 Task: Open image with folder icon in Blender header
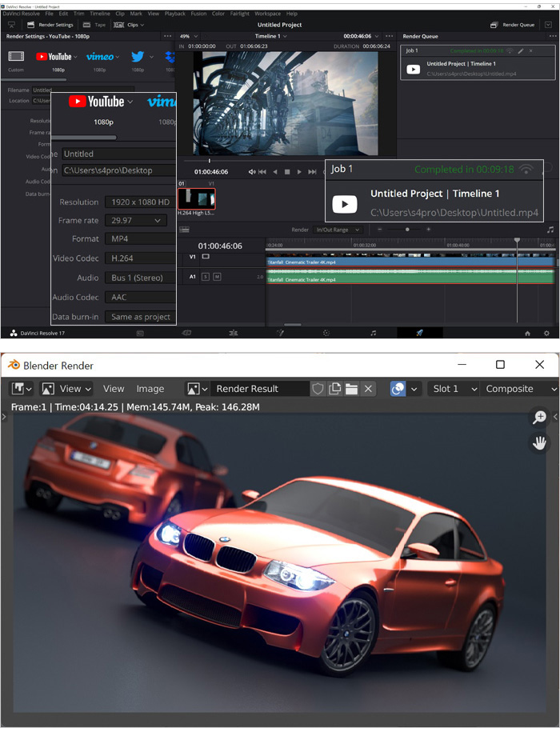351,389
